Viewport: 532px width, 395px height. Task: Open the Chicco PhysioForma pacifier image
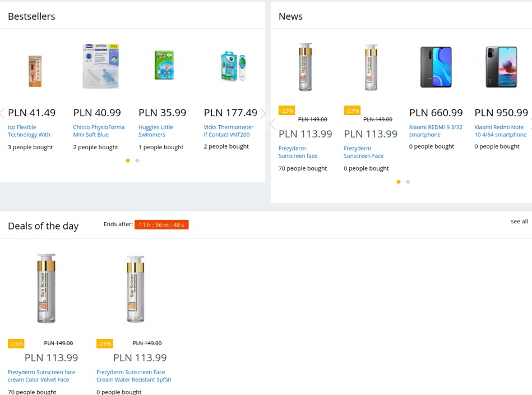click(x=100, y=66)
